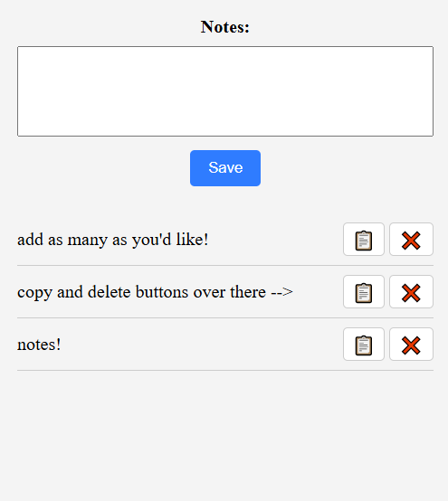Screen dimensions: 448x501
Task: Click the word "many" in first note
Action: click(87, 241)
